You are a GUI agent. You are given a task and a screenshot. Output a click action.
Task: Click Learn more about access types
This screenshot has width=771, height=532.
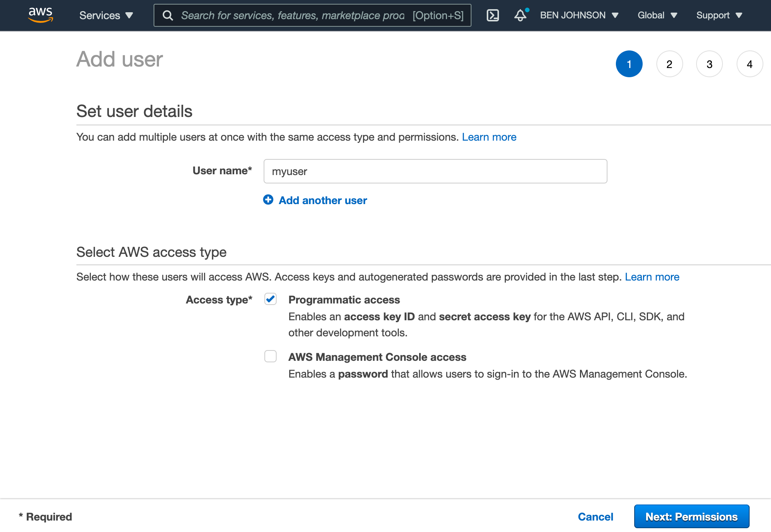tap(652, 277)
